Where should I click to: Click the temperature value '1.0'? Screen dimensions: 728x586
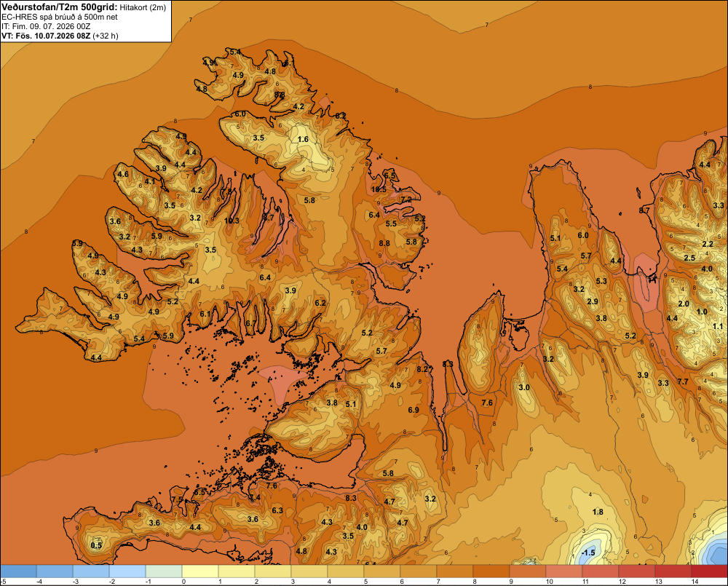(x=702, y=312)
